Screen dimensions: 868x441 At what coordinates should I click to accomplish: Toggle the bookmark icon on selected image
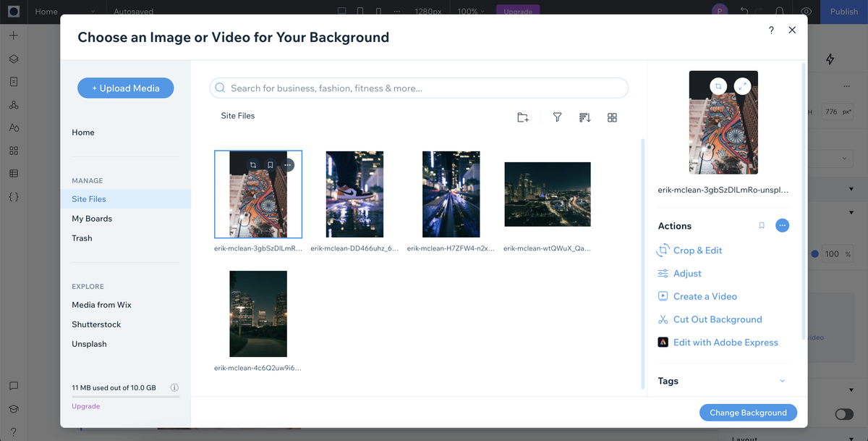(270, 164)
